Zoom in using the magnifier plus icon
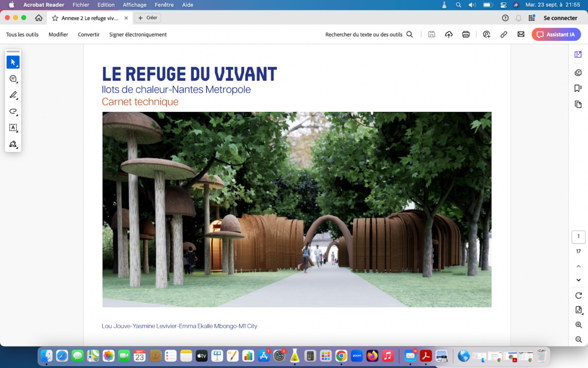The height and width of the screenshot is (368, 588). 579,325
